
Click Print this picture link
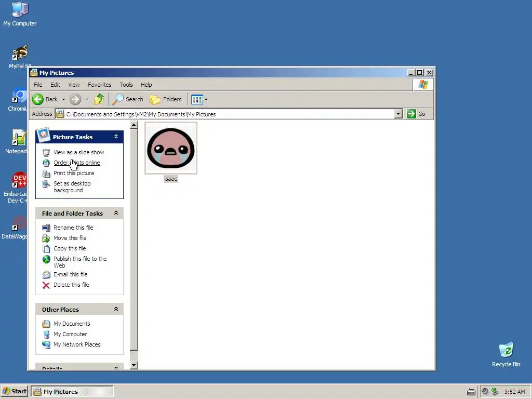click(x=74, y=173)
